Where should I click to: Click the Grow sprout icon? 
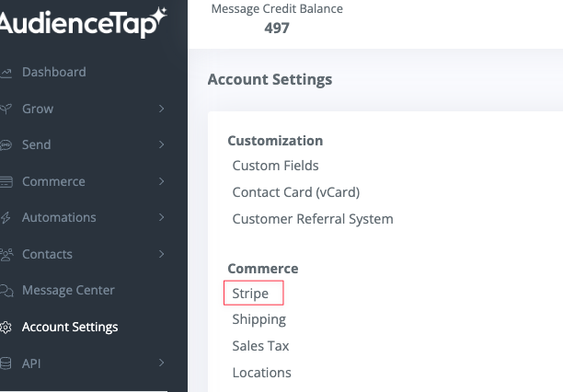[6, 109]
